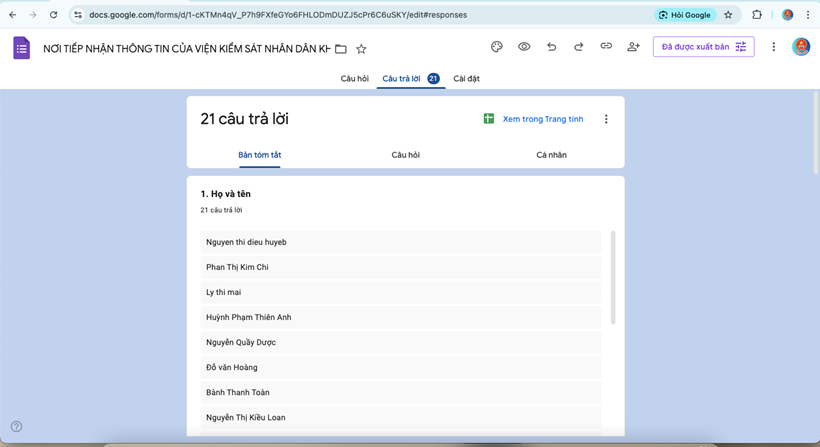Click the help question mark icon
The height and width of the screenshot is (447, 820).
click(16, 427)
